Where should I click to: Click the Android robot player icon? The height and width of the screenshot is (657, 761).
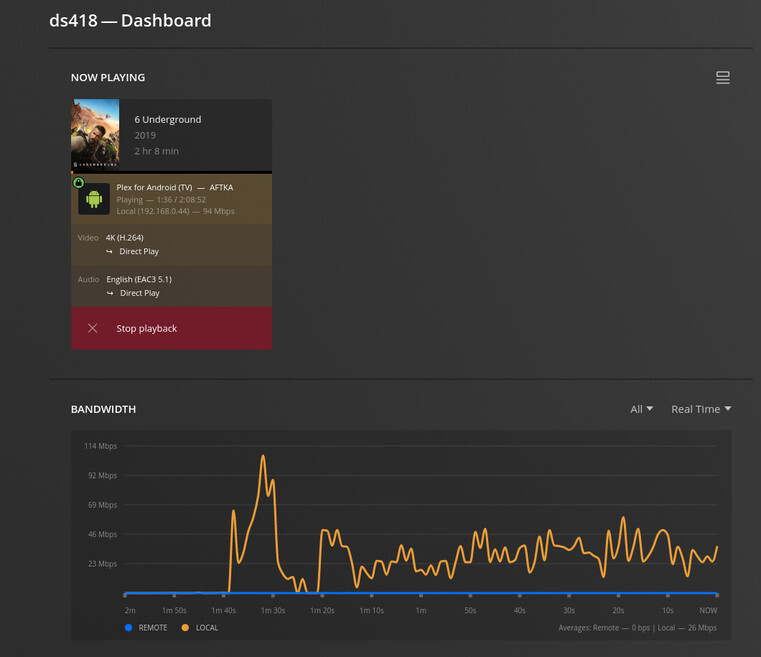pyautogui.click(x=94, y=199)
